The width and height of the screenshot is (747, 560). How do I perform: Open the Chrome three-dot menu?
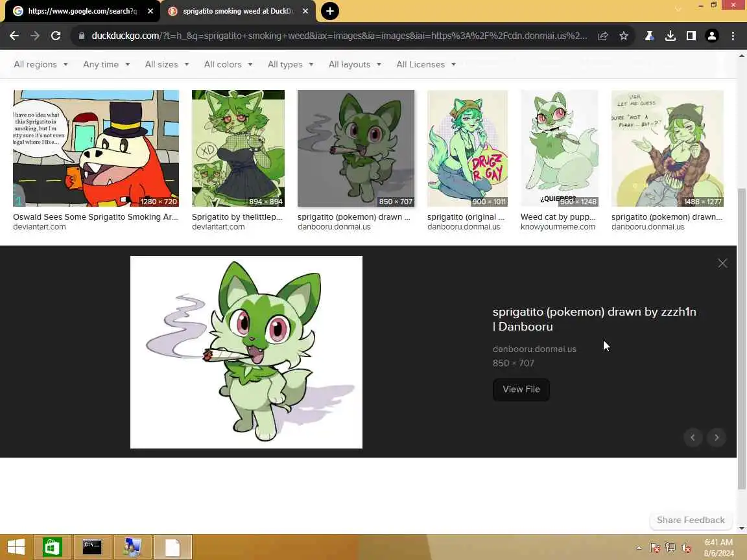pyautogui.click(x=733, y=36)
